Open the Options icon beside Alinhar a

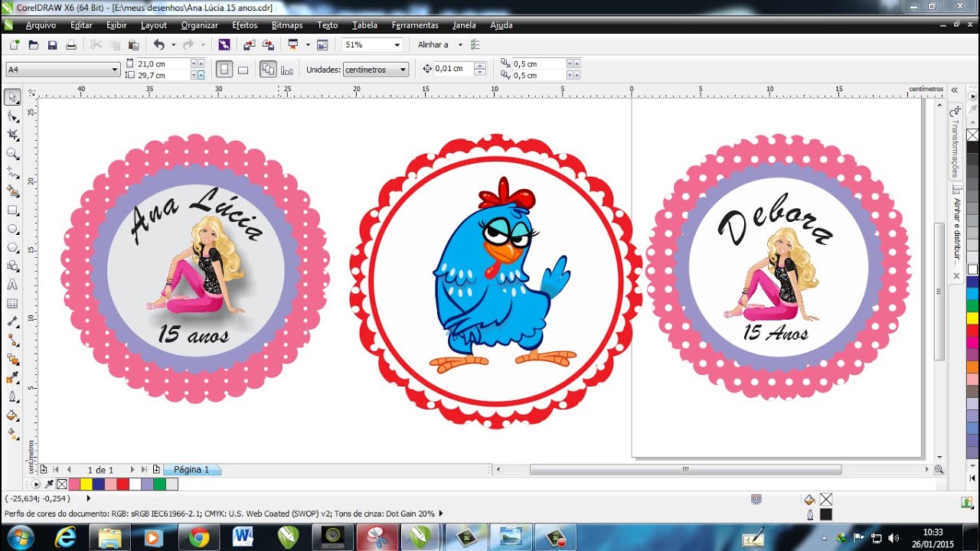point(475,45)
